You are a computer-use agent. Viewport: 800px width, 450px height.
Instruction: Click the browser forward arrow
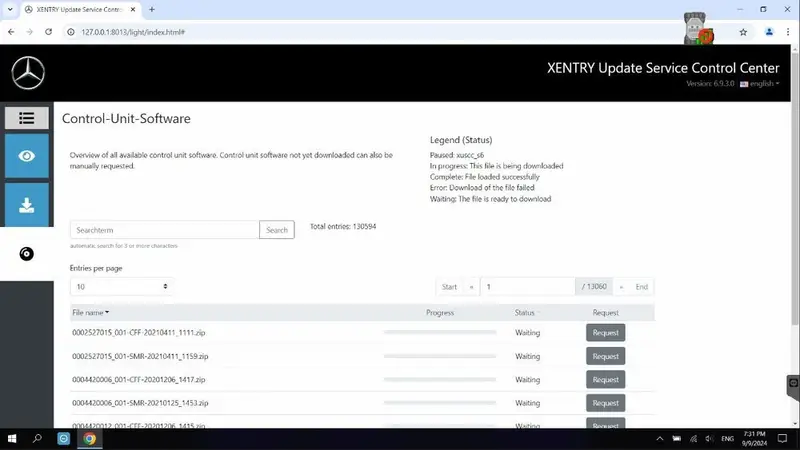(30, 32)
